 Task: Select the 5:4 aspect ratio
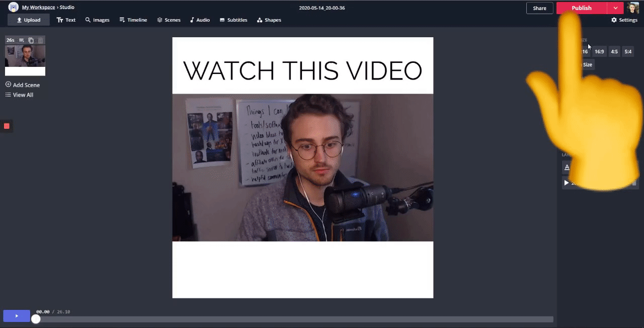(628, 51)
